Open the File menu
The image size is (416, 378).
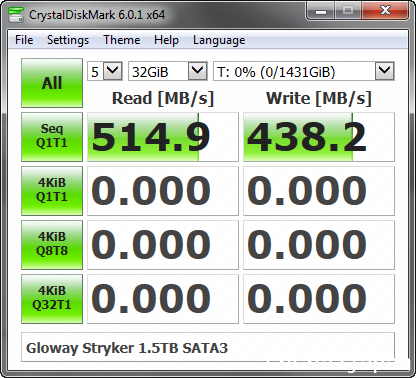(24, 40)
